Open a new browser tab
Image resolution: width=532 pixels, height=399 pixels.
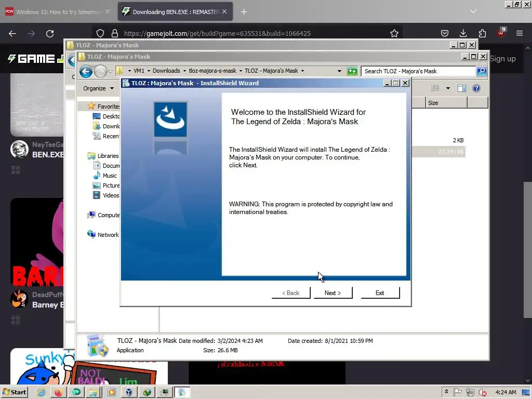click(244, 12)
